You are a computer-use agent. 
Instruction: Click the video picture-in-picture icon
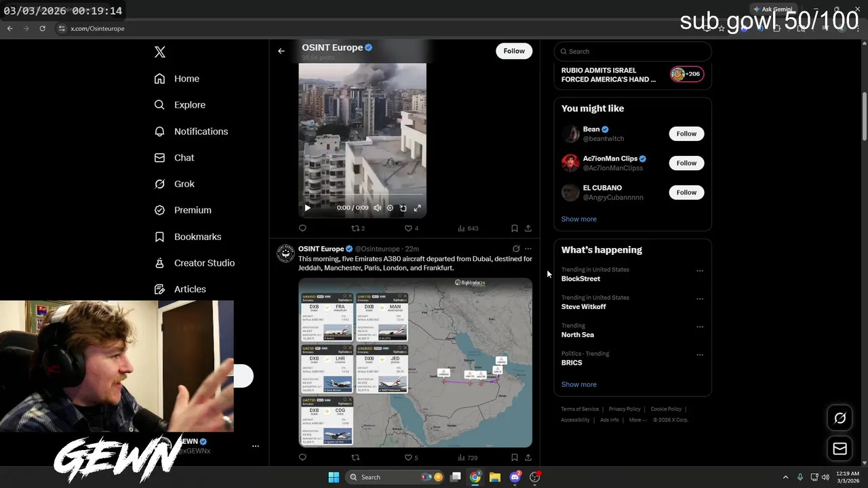(x=403, y=208)
